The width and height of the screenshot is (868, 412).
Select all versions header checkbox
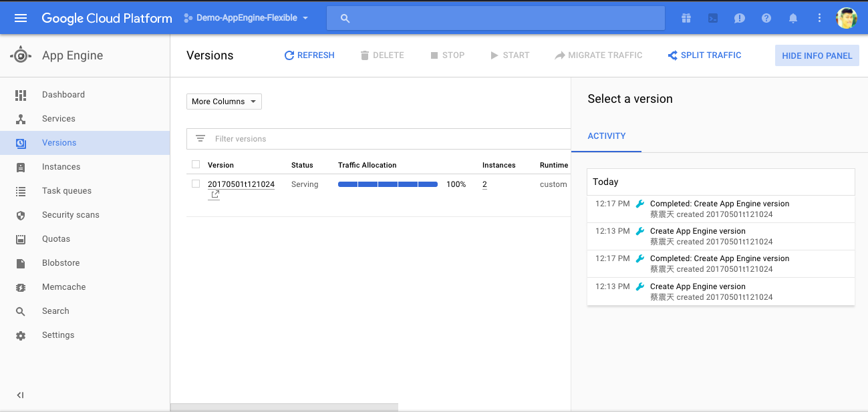click(x=196, y=164)
